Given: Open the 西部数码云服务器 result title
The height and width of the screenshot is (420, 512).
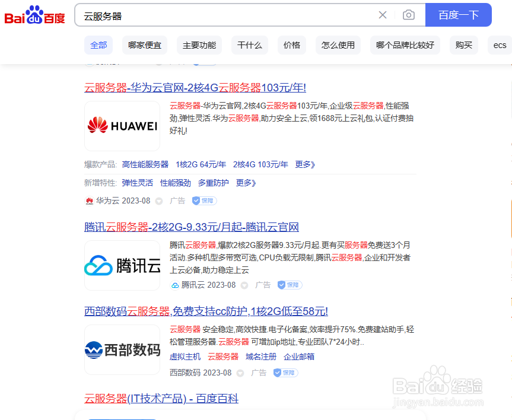Looking at the screenshot, I should tap(206, 311).
